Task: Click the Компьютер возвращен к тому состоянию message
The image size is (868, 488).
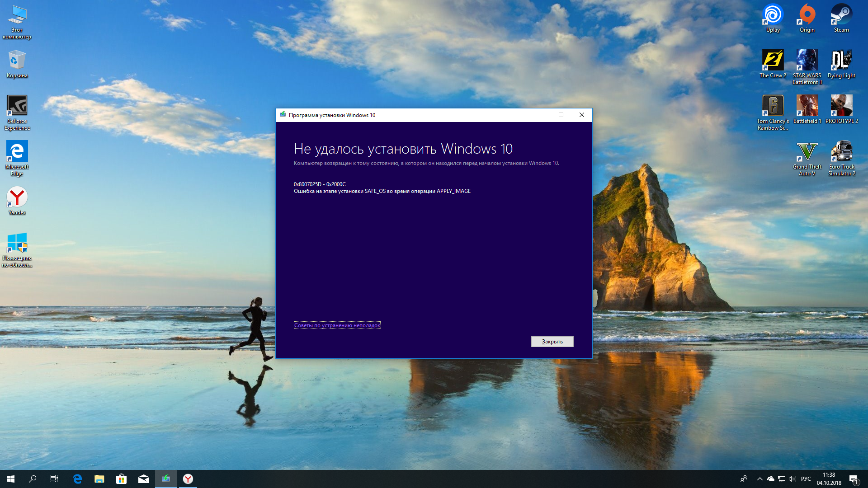Action: (x=426, y=163)
